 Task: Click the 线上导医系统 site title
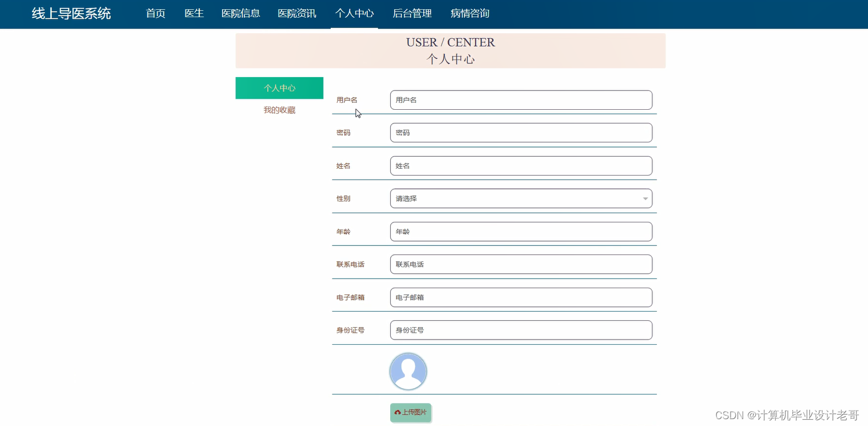[x=72, y=13]
